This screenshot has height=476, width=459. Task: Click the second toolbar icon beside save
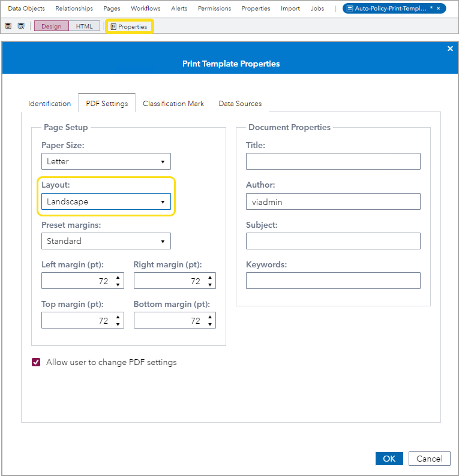click(x=21, y=26)
